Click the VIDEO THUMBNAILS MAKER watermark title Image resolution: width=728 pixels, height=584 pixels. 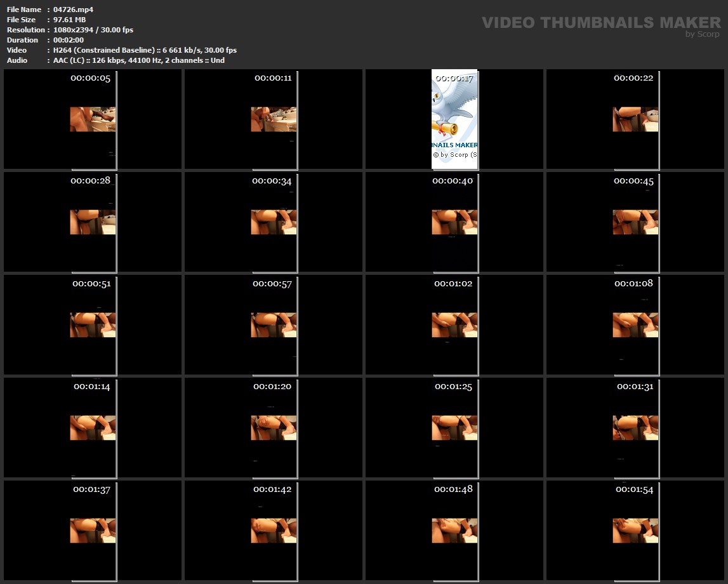[x=600, y=23]
